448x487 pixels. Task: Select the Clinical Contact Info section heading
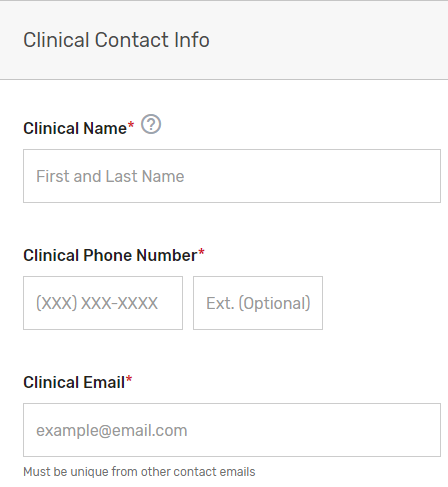coord(116,40)
